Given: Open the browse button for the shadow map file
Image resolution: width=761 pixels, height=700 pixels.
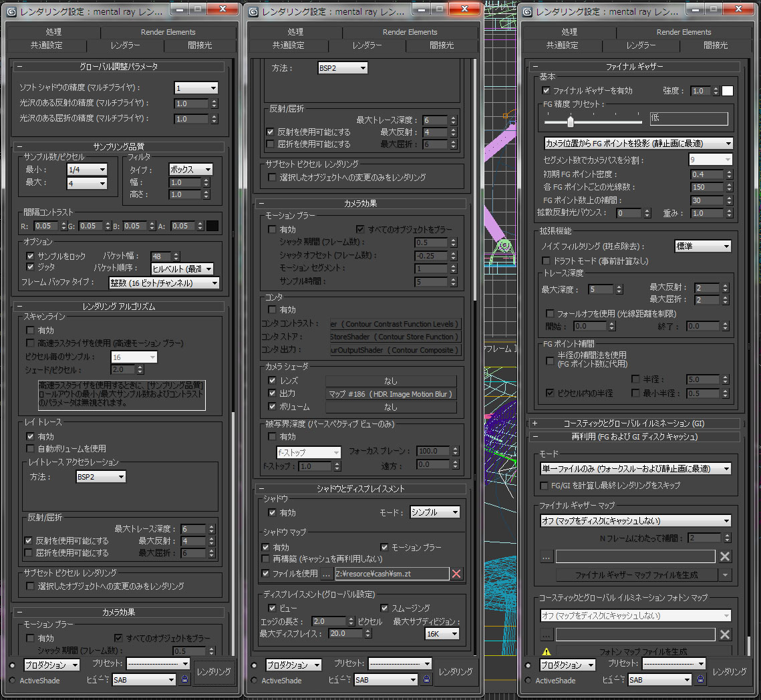Looking at the screenshot, I should click(326, 573).
